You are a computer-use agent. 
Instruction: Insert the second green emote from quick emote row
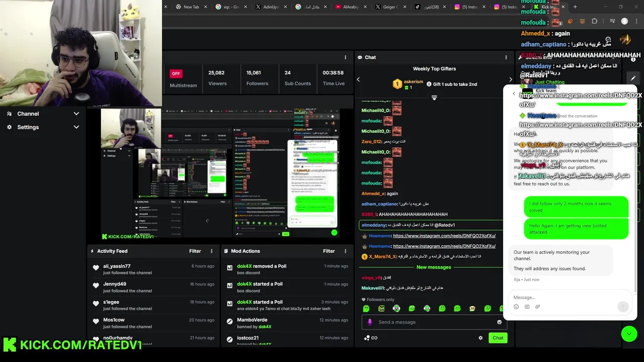(381, 308)
